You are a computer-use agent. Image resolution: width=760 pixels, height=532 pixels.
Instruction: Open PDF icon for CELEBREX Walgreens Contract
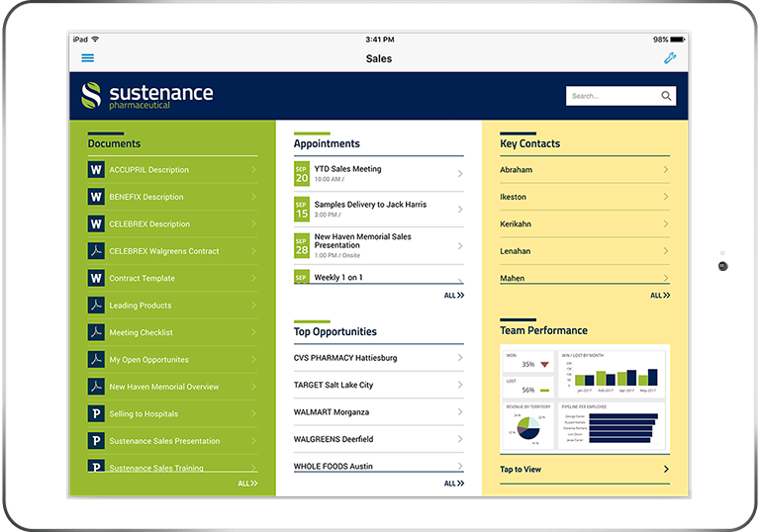96,251
